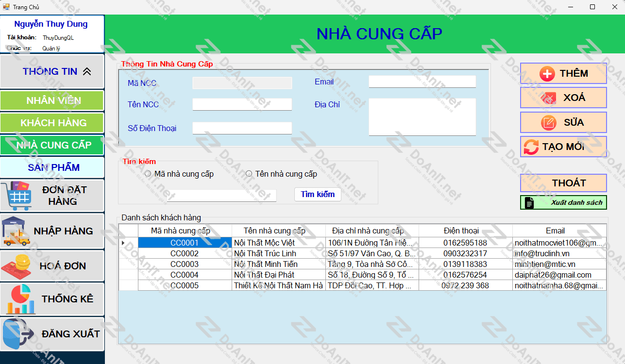
Task: Open the KHÁCH HÀNG section
Action: click(52, 123)
